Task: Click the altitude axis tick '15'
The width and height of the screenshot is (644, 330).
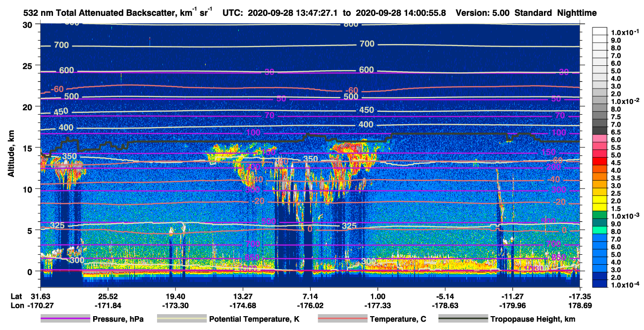Action: tap(29, 148)
